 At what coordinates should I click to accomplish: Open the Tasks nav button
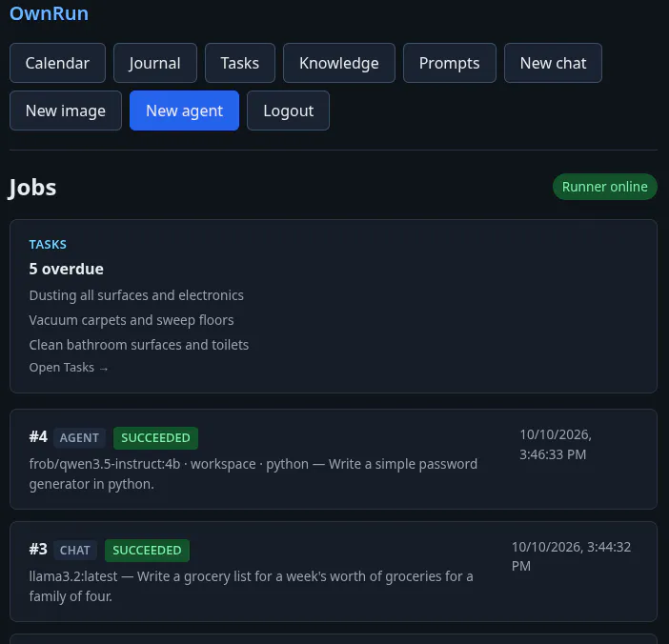point(240,63)
